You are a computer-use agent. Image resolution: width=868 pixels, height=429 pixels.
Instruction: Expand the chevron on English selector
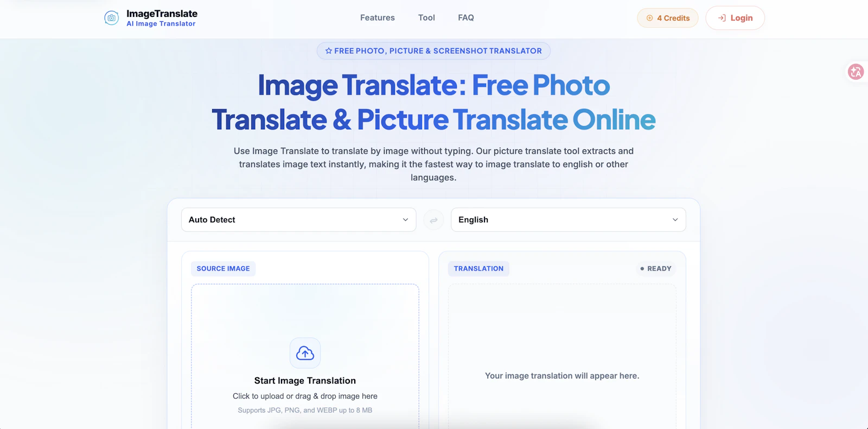click(x=675, y=220)
